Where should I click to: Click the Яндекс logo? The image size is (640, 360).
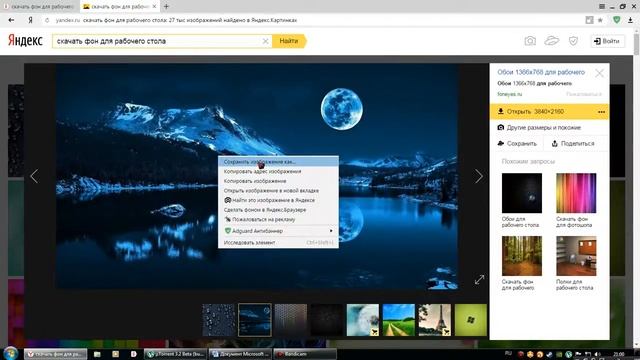[25, 40]
